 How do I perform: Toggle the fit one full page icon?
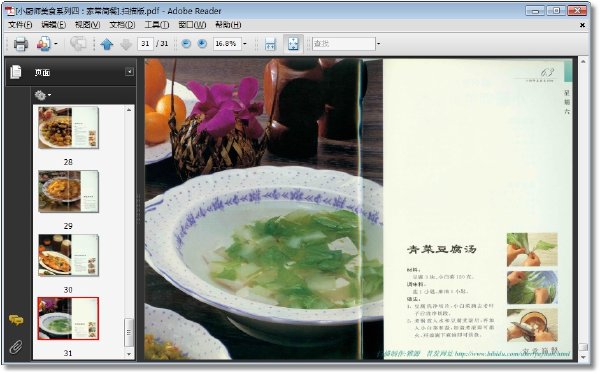pos(293,44)
